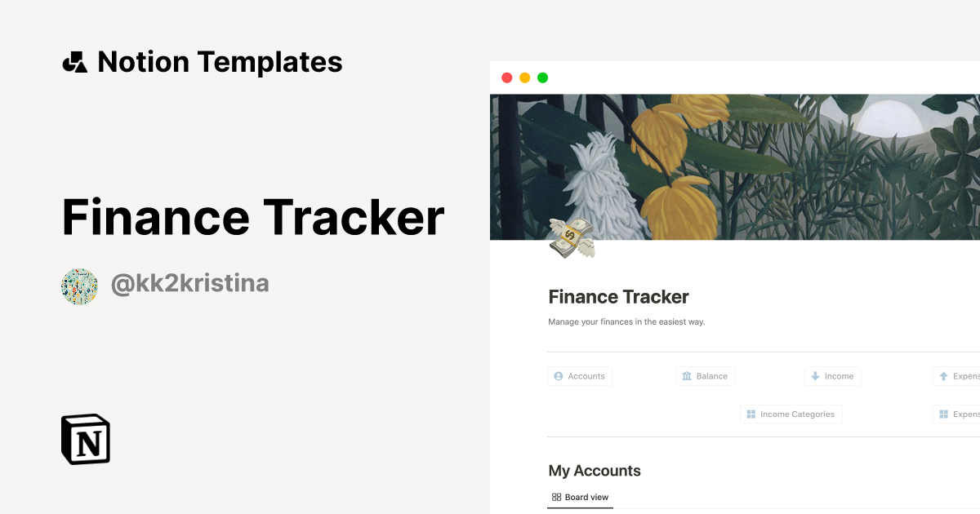Click the Notion Templates puzzle logo
Image resolution: width=980 pixels, height=514 pixels.
pos(75,60)
